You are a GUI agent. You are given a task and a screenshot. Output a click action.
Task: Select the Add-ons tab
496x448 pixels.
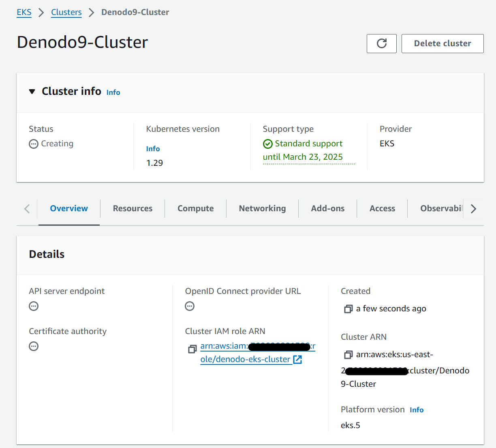click(327, 208)
